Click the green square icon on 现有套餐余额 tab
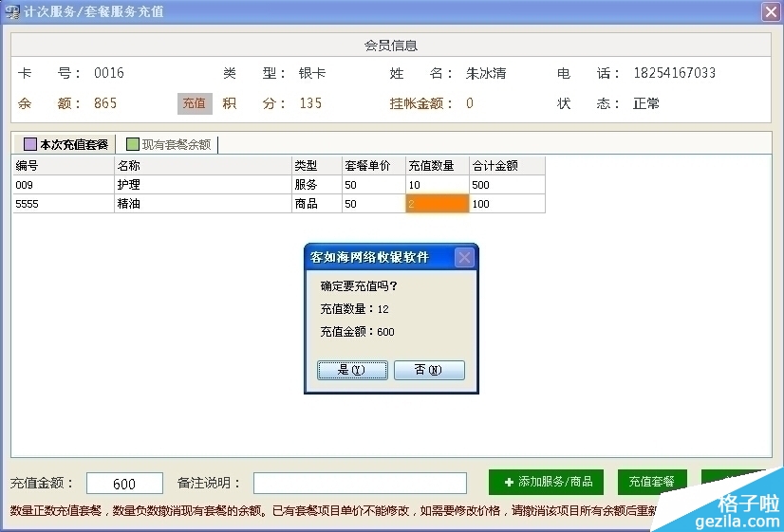The image size is (784, 532). pyautogui.click(x=133, y=144)
